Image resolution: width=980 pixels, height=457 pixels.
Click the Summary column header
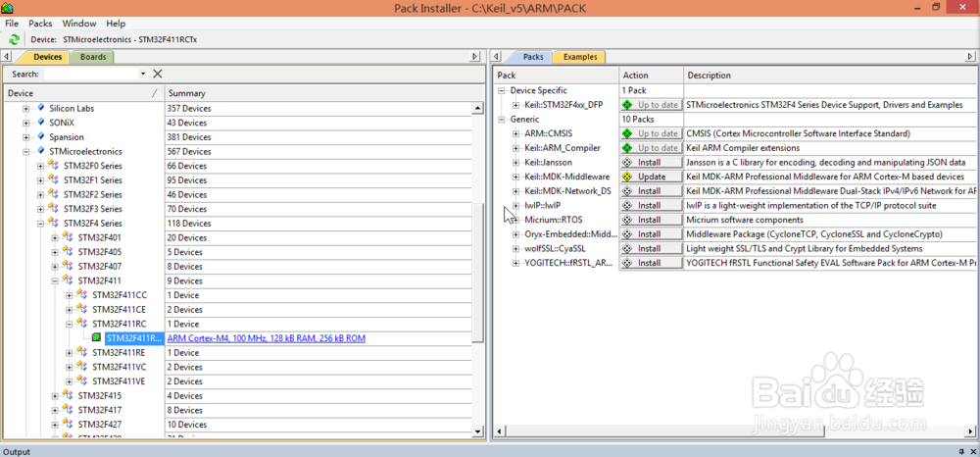(318, 93)
